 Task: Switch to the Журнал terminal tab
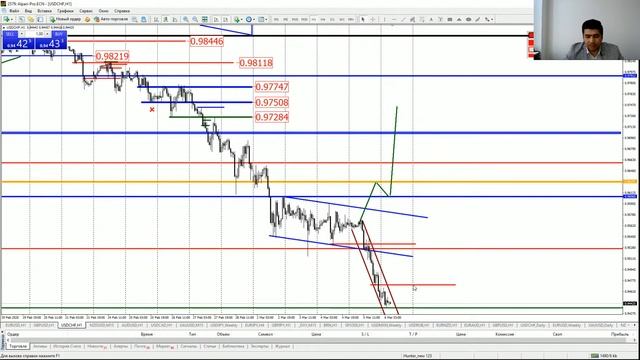point(282,346)
